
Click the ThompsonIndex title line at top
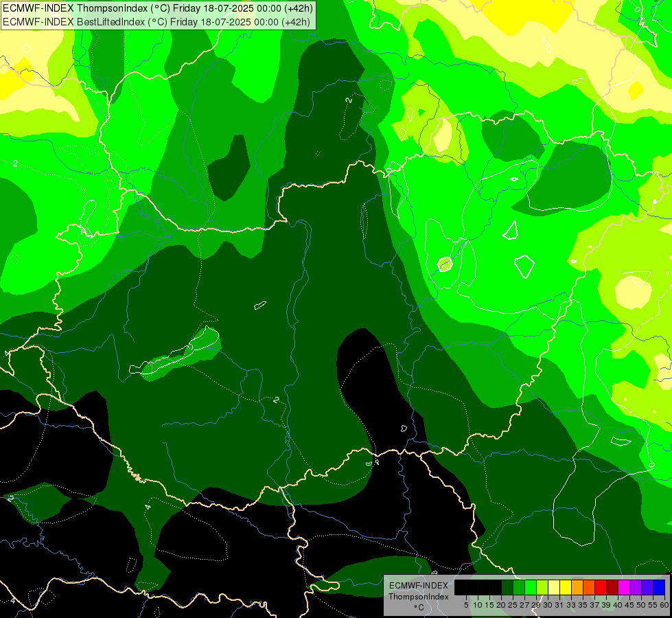pyautogui.click(x=158, y=8)
